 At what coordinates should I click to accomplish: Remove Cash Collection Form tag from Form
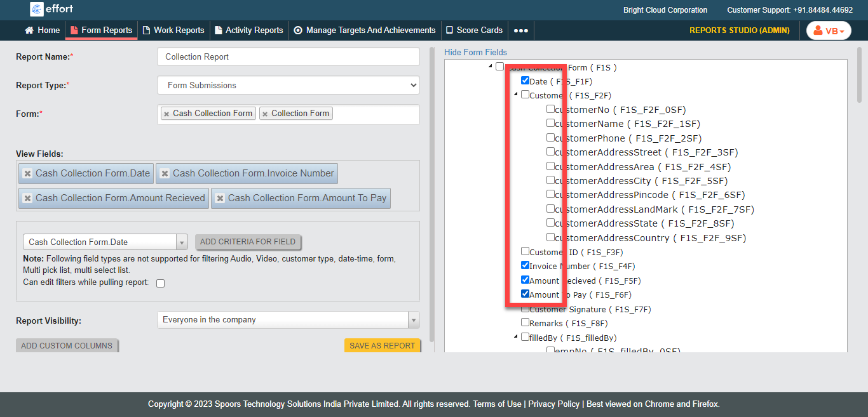[166, 114]
